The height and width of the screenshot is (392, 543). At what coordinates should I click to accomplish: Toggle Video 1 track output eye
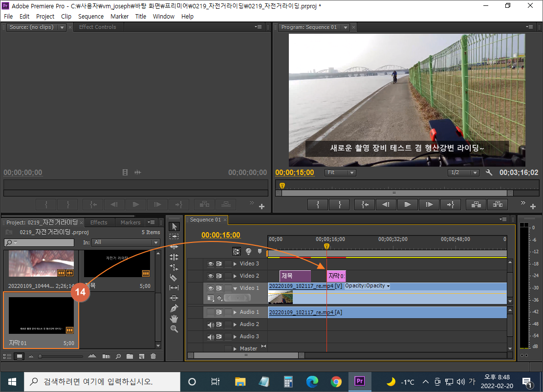[211, 288]
